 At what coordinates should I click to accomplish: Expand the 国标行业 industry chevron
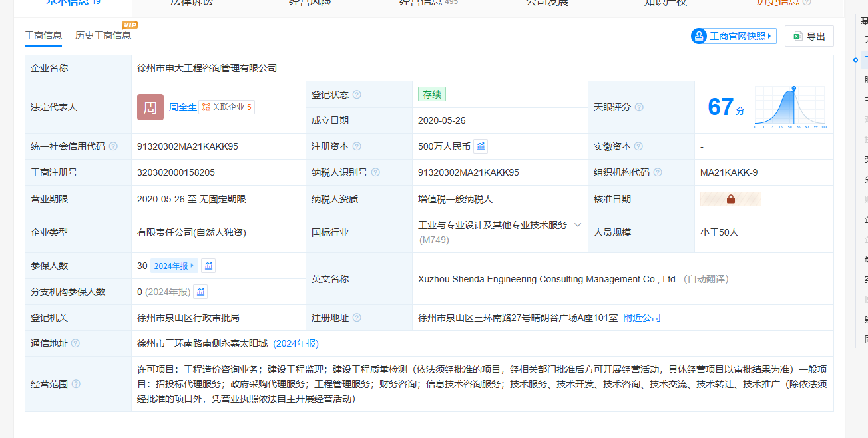pos(577,225)
